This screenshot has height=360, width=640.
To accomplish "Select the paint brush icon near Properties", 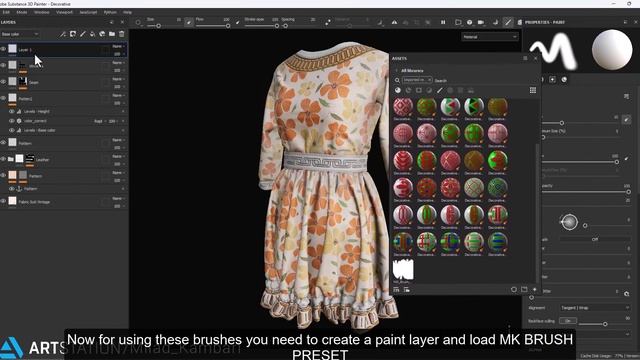I will [508, 22].
